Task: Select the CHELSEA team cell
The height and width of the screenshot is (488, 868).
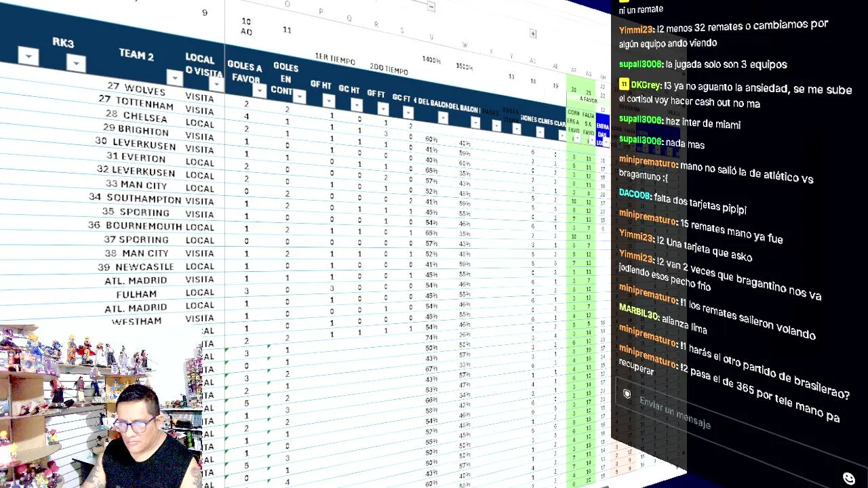Action: click(136, 116)
